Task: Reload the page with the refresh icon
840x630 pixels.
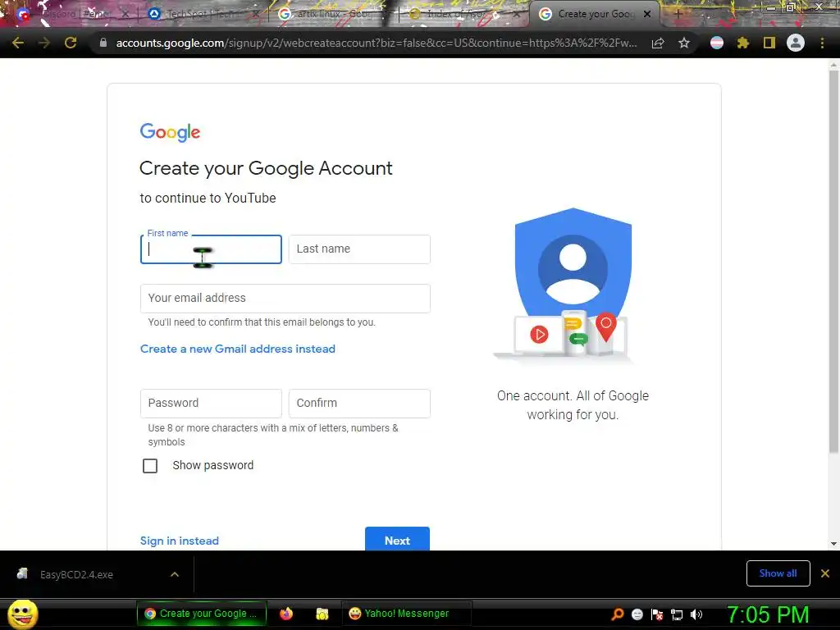Action: [x=71, y=43]
